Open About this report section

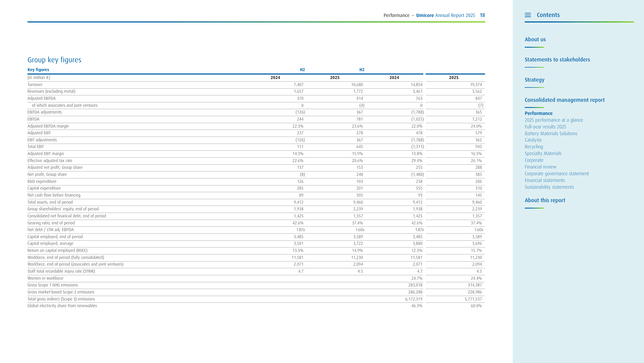pyautogui.click(x=545, y=200)
